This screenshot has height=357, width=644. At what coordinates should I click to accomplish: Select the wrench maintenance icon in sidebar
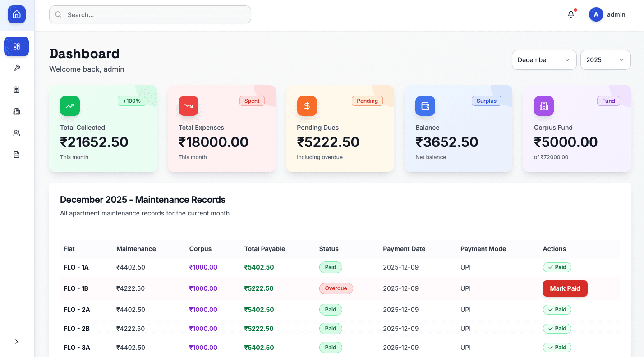pos(16,68)
